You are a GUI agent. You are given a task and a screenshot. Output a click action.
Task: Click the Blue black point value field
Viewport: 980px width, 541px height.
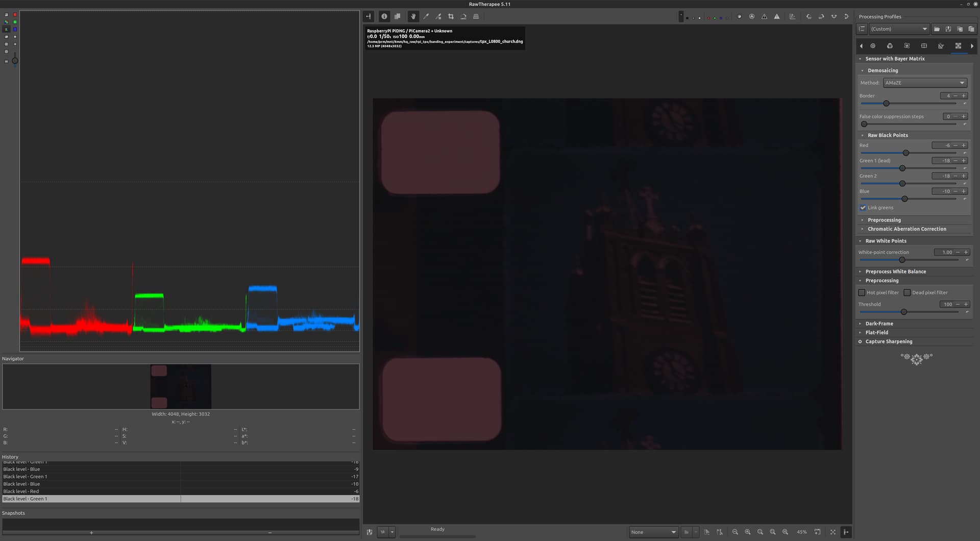click(x=942, y=191)
